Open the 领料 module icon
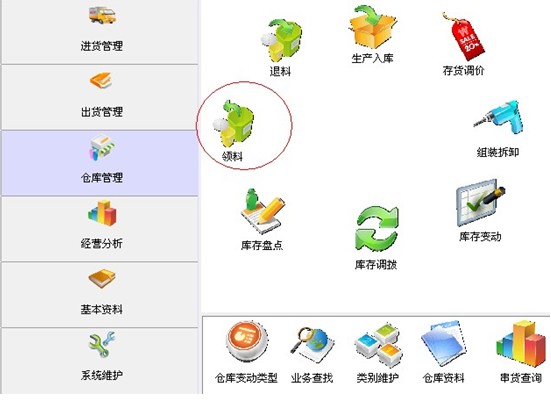Viewport: 551px width, 400px height. [233, 124]
